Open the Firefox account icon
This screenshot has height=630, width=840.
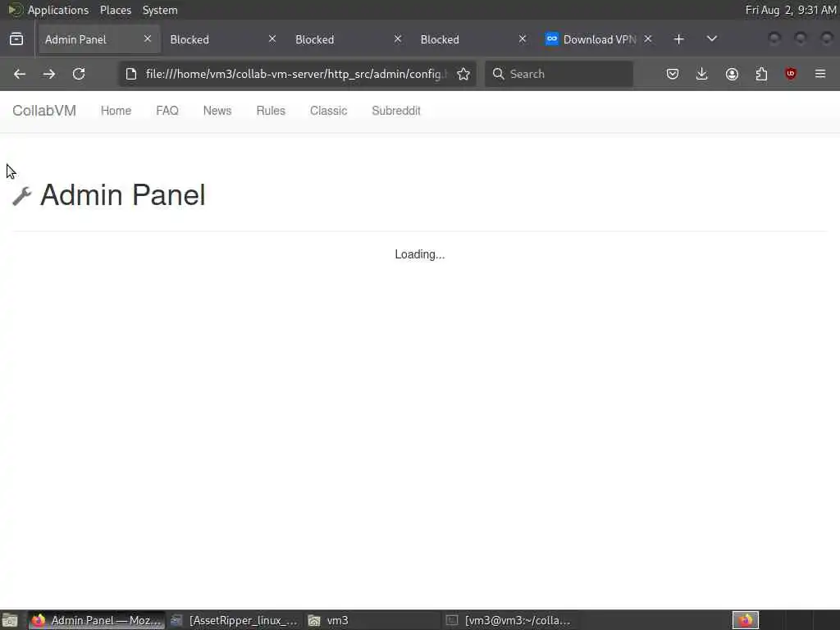coord(732,74)
